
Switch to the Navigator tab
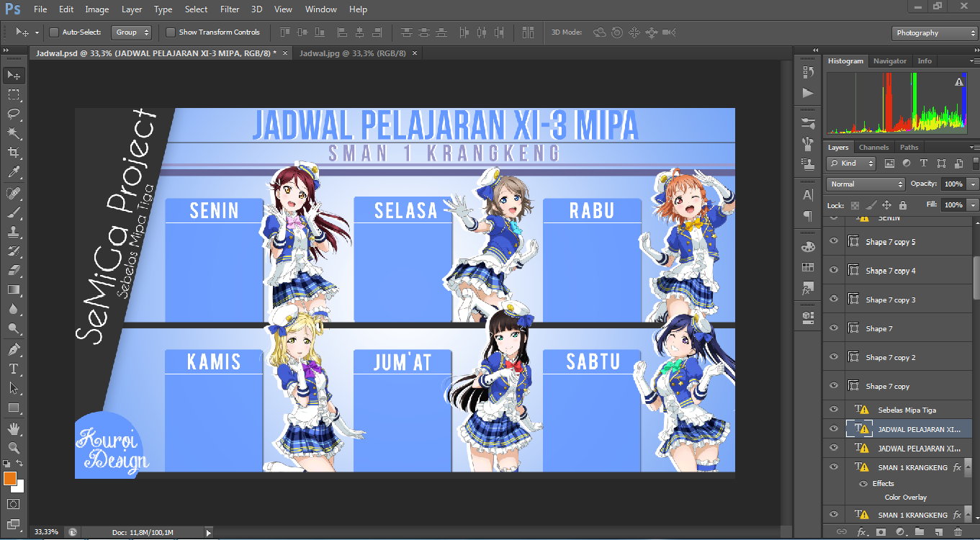(x=890, y=61)
